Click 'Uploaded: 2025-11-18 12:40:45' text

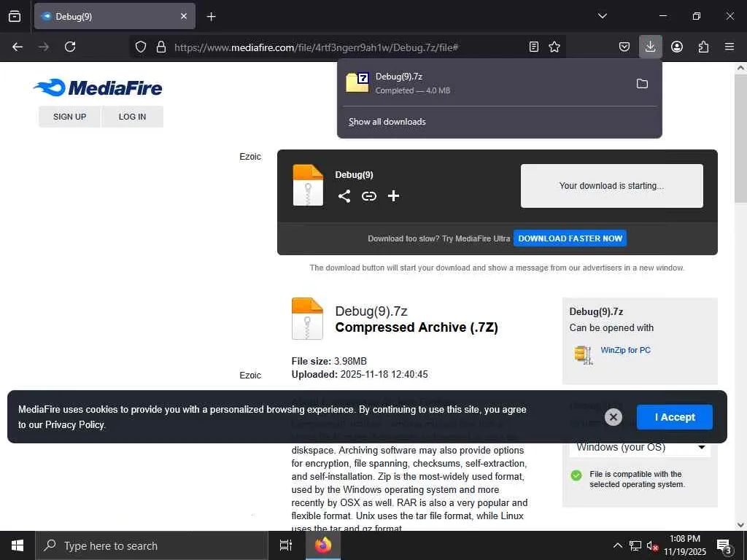coord(360,374)
